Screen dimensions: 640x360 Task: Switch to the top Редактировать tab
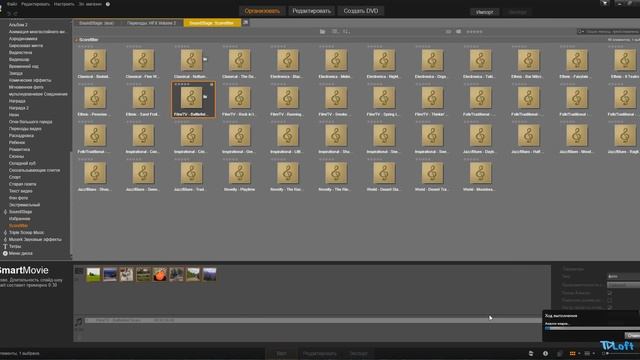pyautogui.click(x=311, y=11)
